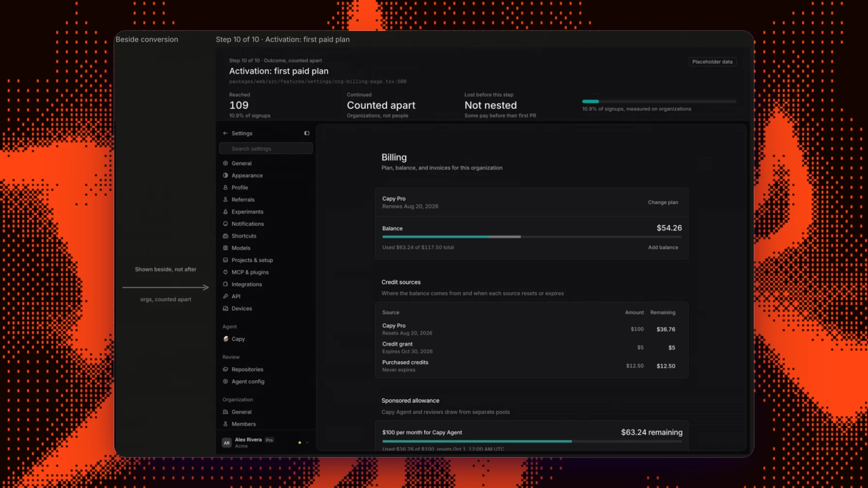Toggle the sidebar collapse icon beside Settings
868x488 pixels.
pyautogui.click(x=307, y=133)
